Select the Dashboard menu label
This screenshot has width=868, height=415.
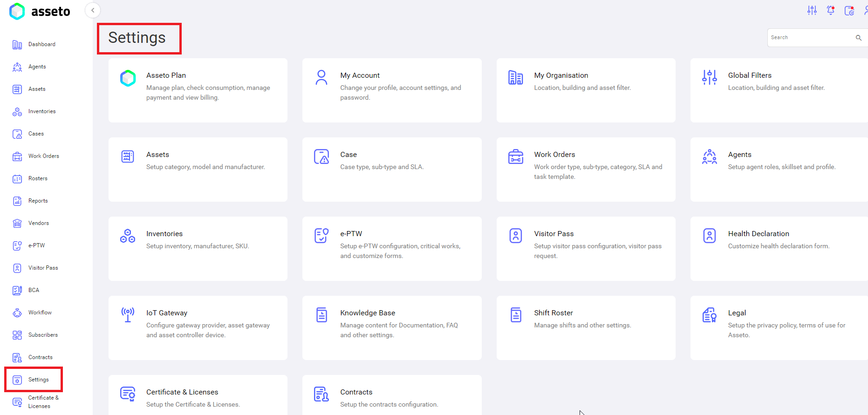click(x=42, y=44)
